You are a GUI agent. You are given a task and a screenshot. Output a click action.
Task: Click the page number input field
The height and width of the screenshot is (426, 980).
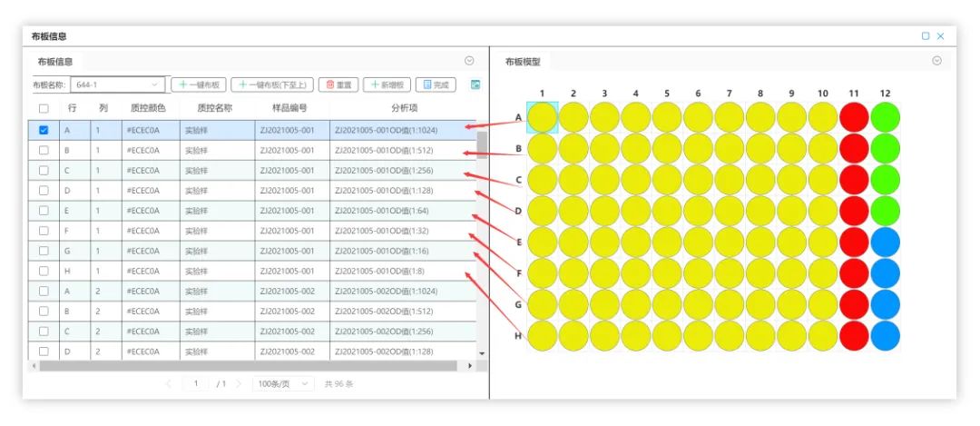[195, 384]
